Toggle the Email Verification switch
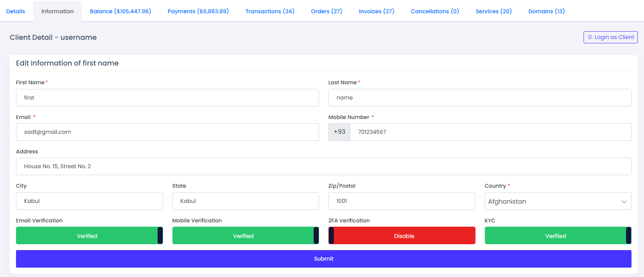 click(x=89, y=236)
